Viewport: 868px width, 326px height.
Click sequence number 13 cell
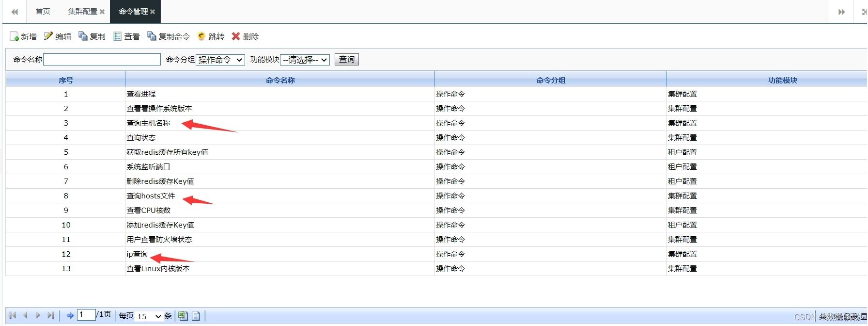pyautogui.click(x=66, y=269)
